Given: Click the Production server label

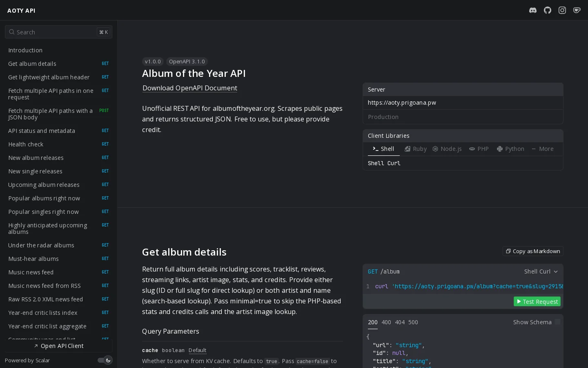Looking at the screenshot, I should 383,117.
